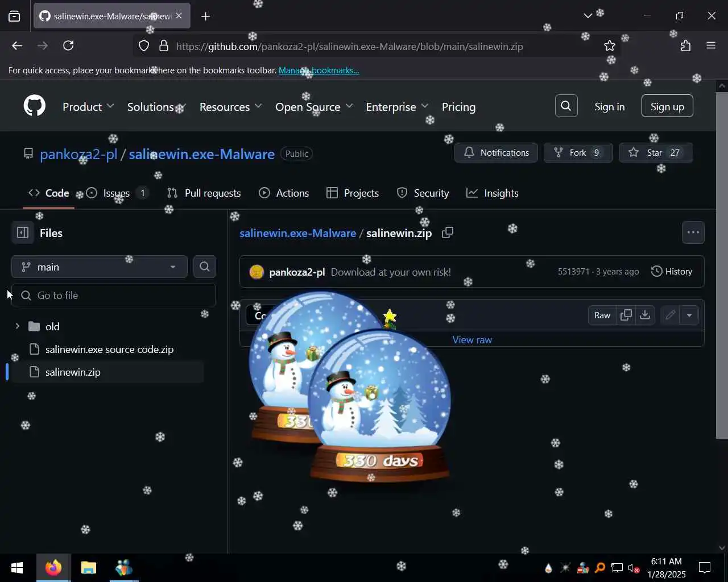Viewport: 728px width, 582px height.
Task: Reload the page in Firefox
Action: (68, 46)
